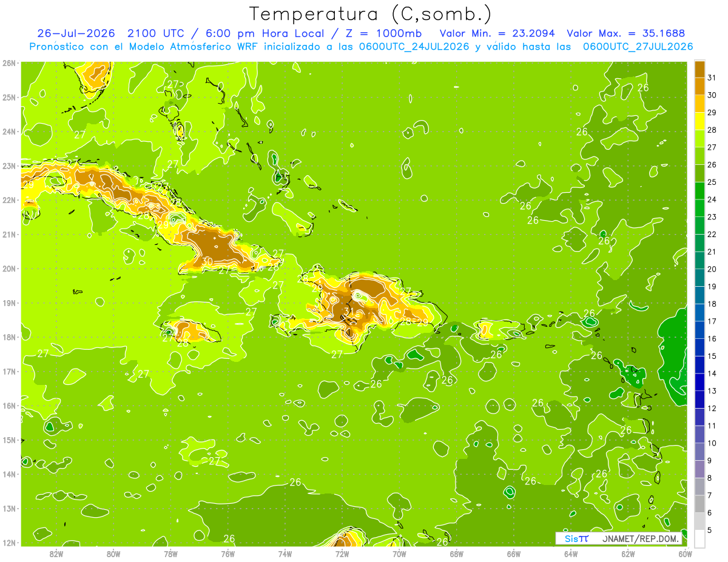The height and width of the screenshot is (562, 728).
Task: Click the blue legend swatch between 15 and 16
Action: 699,347
